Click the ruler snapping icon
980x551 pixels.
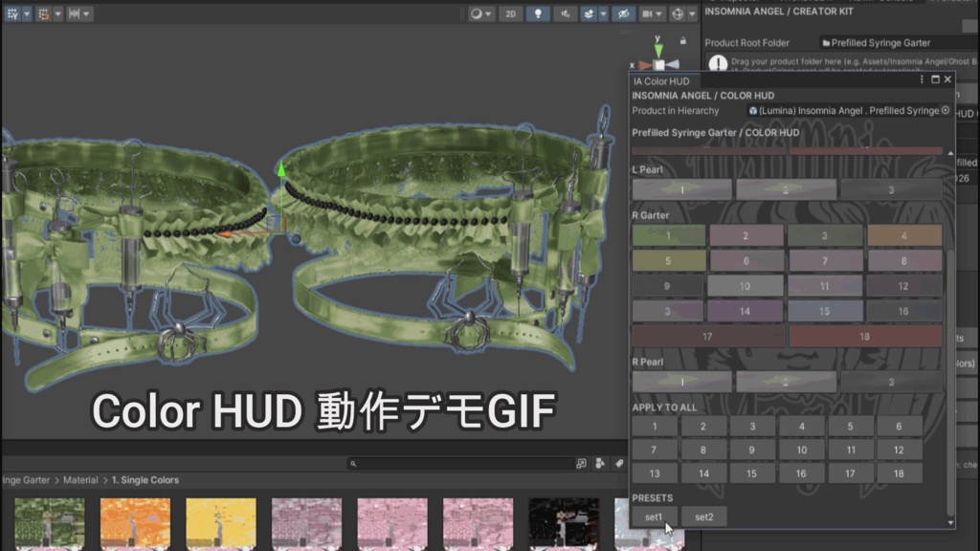click(75, 13)
